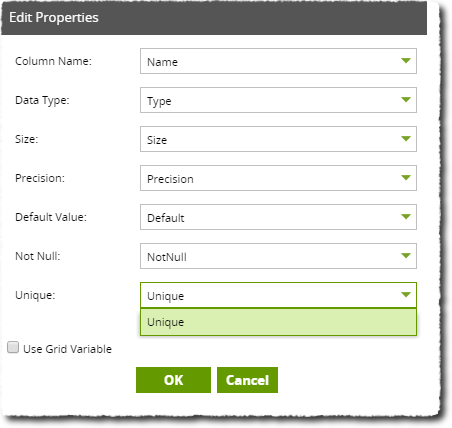This screenshot has height=428, width=452.
Task: Open the Not Null arrow icon
Action: coord(406,256)
